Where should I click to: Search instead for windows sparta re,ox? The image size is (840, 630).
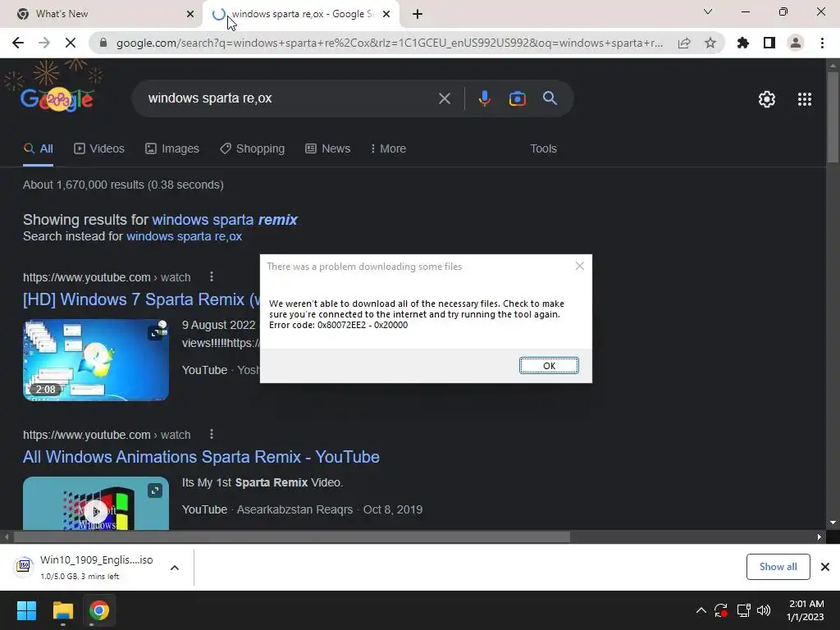pyautogui.click(x=184, y=236)
